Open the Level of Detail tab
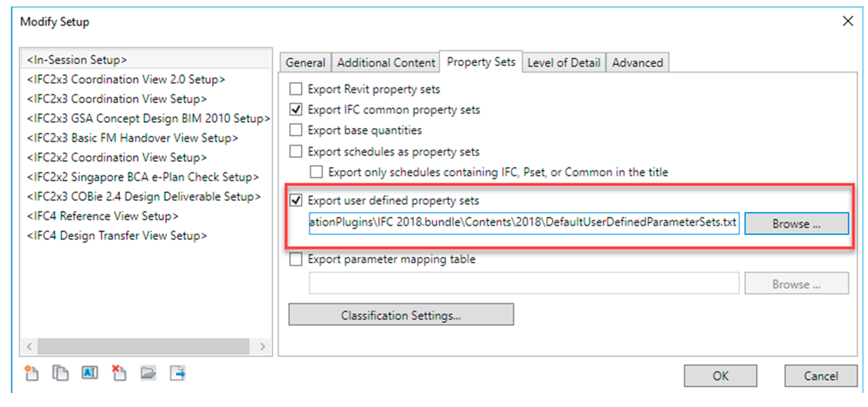The image size is (868, 407). [564, 63]
